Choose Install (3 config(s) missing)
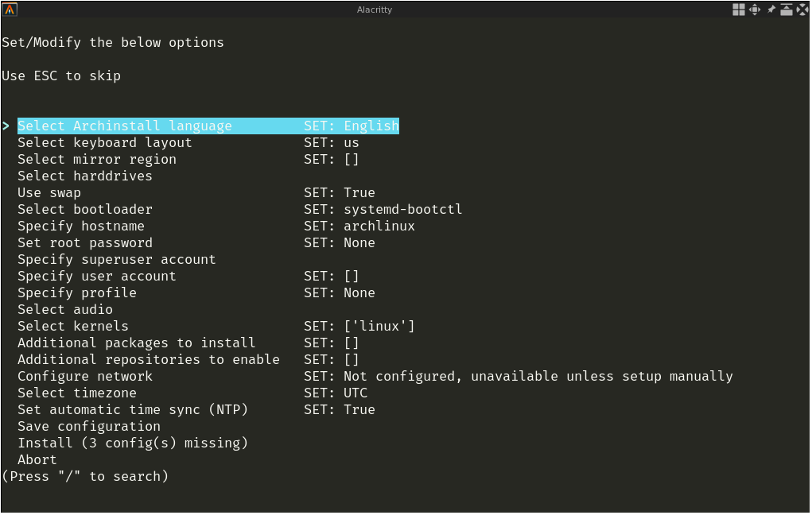The width and height of the screenshot is (812, 515). coord(133,443)
